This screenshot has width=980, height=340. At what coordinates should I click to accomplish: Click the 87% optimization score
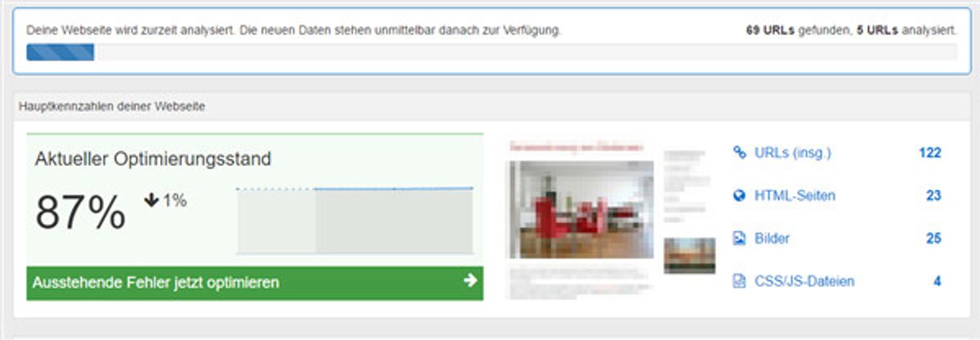tap(80, 213)
